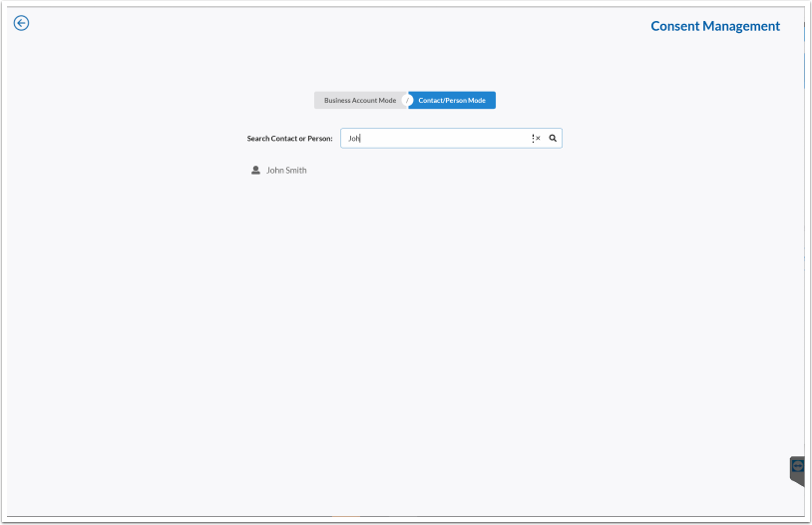Click the gray TeamViewer panel tab below its icon

point(797,479)
